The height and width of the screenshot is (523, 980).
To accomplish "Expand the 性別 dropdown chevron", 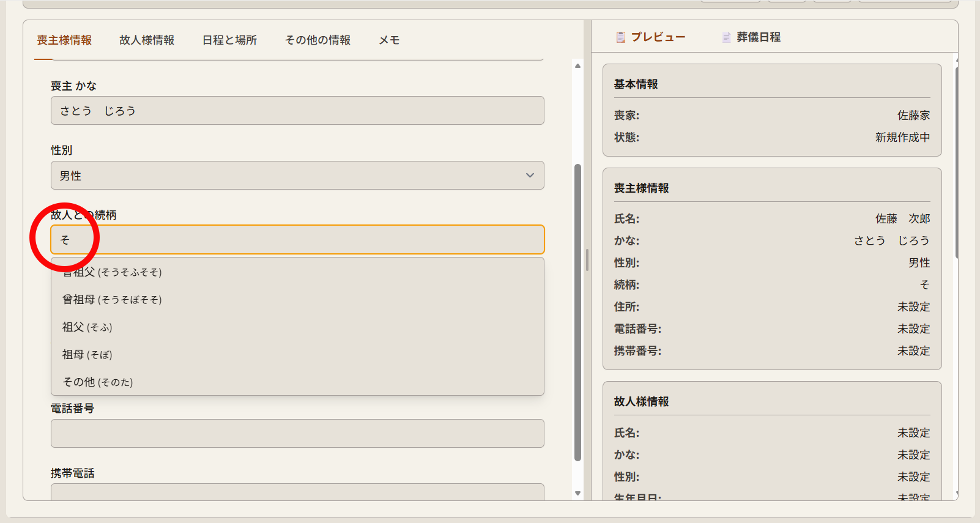I will [530, 176].
